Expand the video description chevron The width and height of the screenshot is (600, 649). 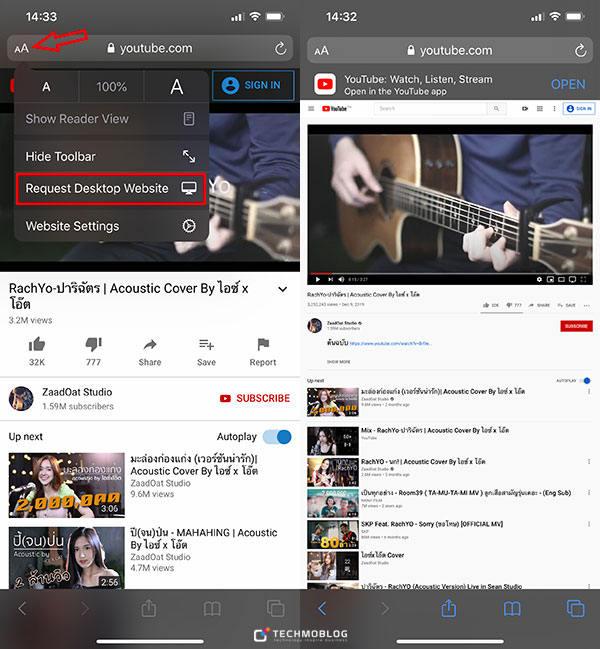[x=282, y=289]
